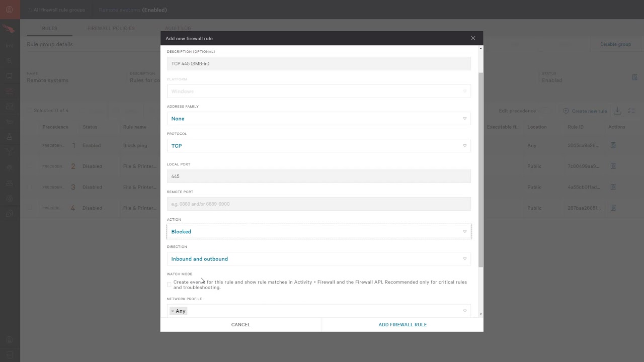Click the Precedence column header

click(55, 127)
